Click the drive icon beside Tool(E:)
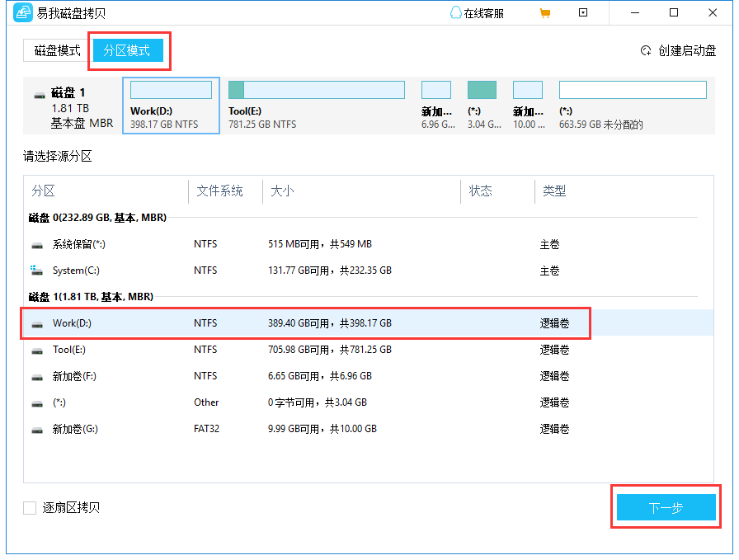The image size is (739, 560). (x=36, y=350)
